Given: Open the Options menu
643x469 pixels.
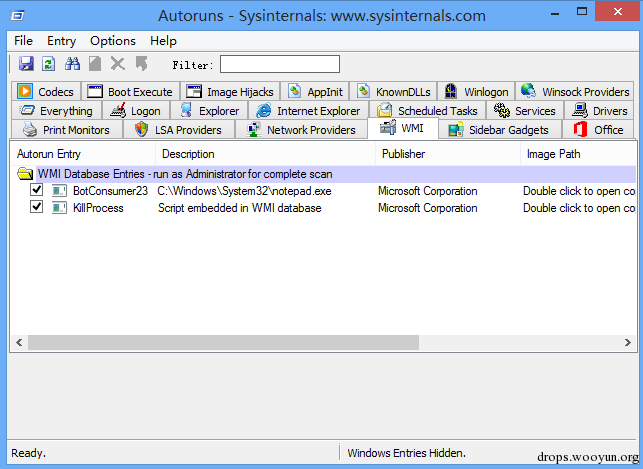Looking at the screenshot, I should [x=113, y=41].
